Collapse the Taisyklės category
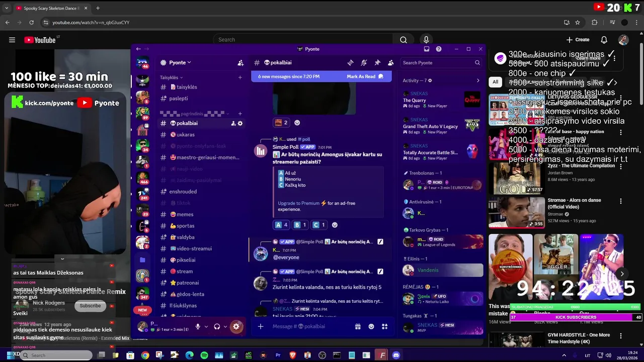Viewport: 644px width, 362px height. click(171, 77)
